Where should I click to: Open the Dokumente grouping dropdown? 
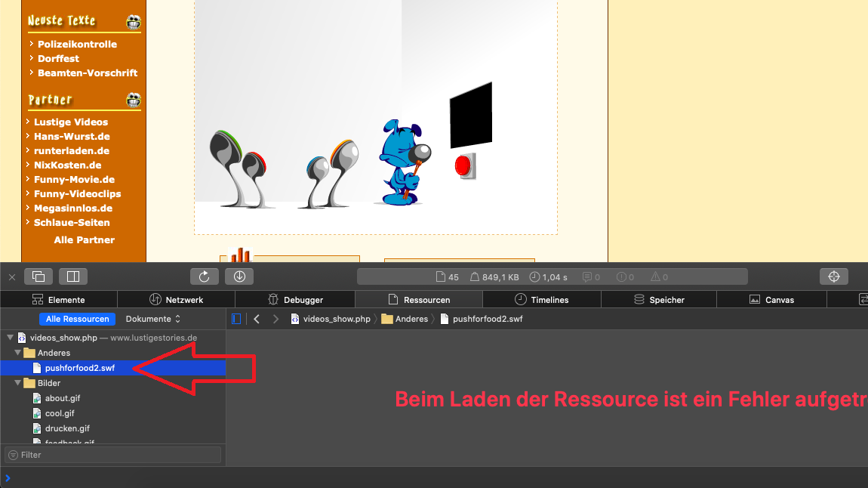(x=153, y=319)
